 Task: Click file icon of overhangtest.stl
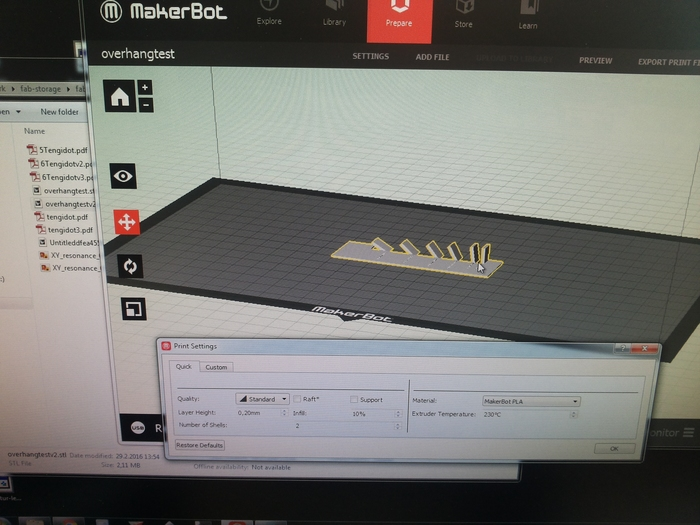pos(37,190)
